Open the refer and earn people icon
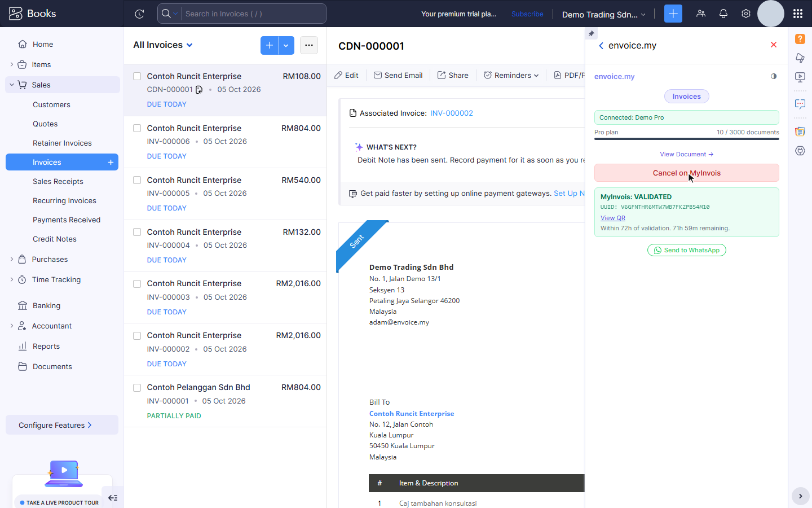Viewport: 812px width, 508px height. pos(701,14)
